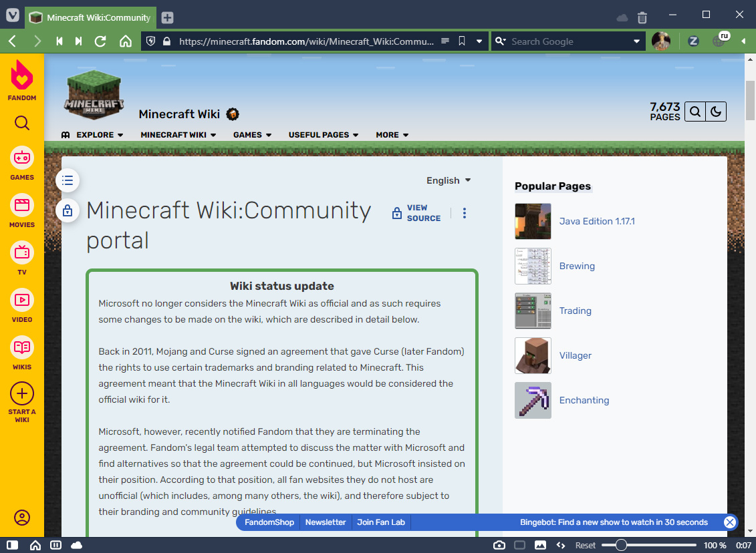
Task: Click the View Source button
Action: tap(416, 213)
